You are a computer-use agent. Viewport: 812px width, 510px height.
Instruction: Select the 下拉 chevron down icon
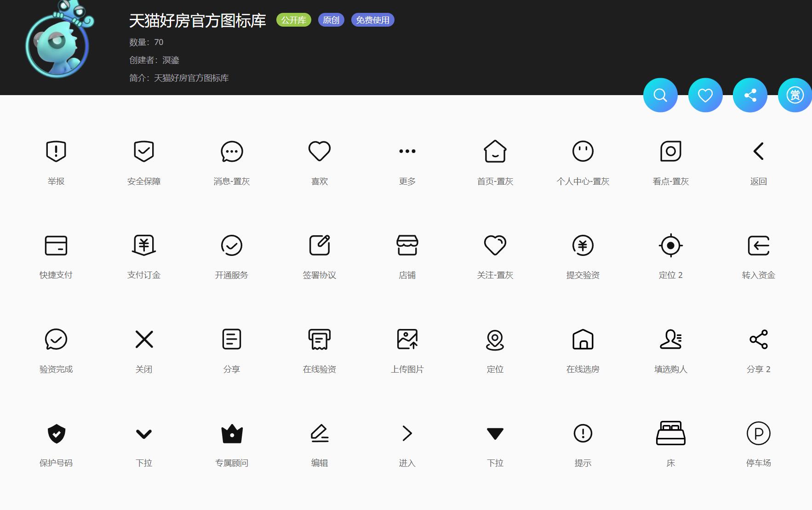(144, 433)
